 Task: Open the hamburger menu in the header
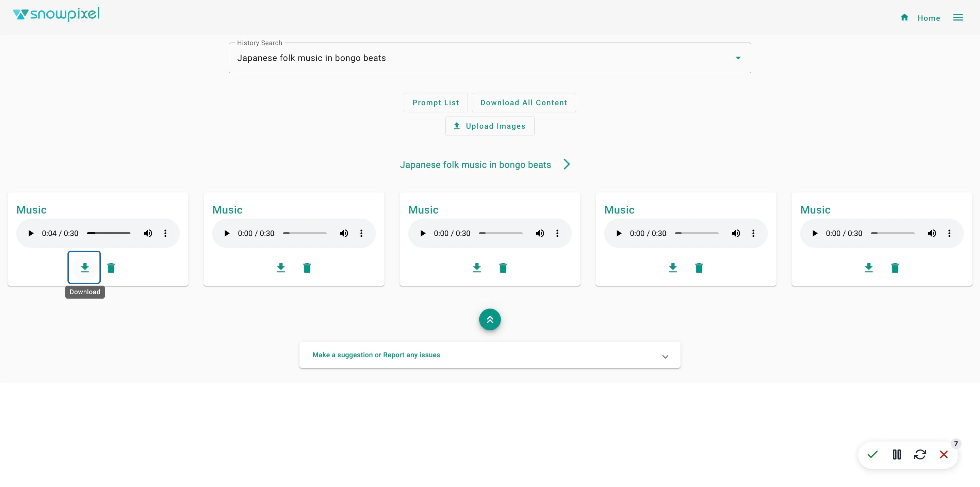click(958, 17)
